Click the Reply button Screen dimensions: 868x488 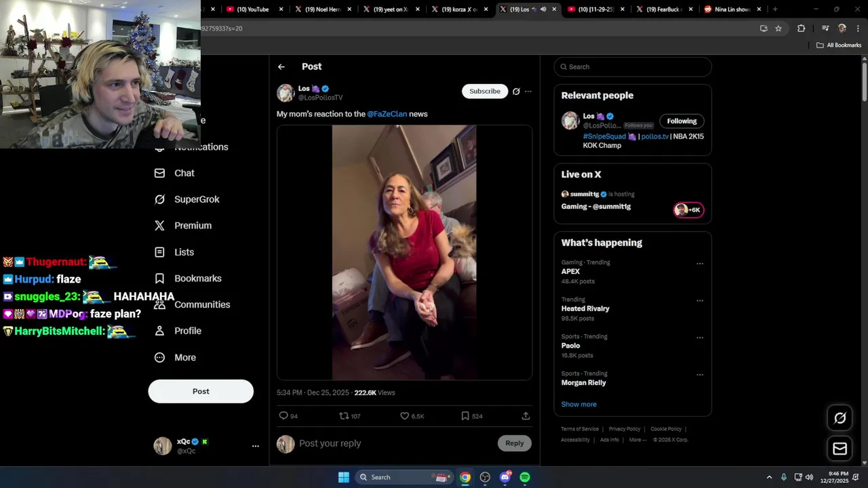point(514,443)
